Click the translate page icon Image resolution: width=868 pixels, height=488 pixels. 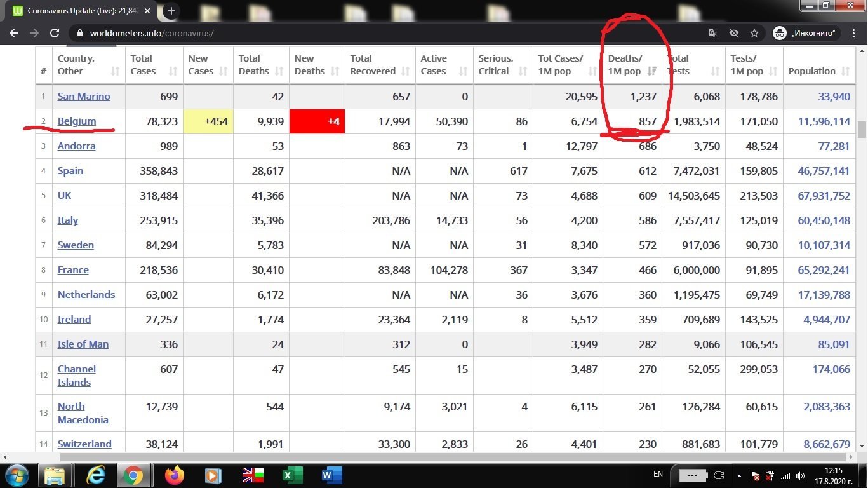714,33
